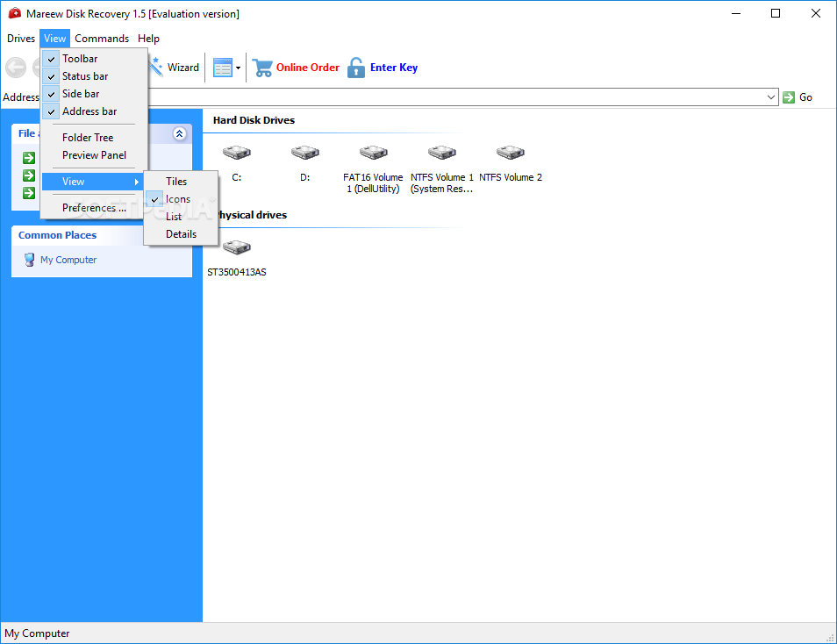Select NTFS Volume 1 (System Res…) drive
Image resolution: width=837 pixels, height=644 pixels.
tap(441, 153)
